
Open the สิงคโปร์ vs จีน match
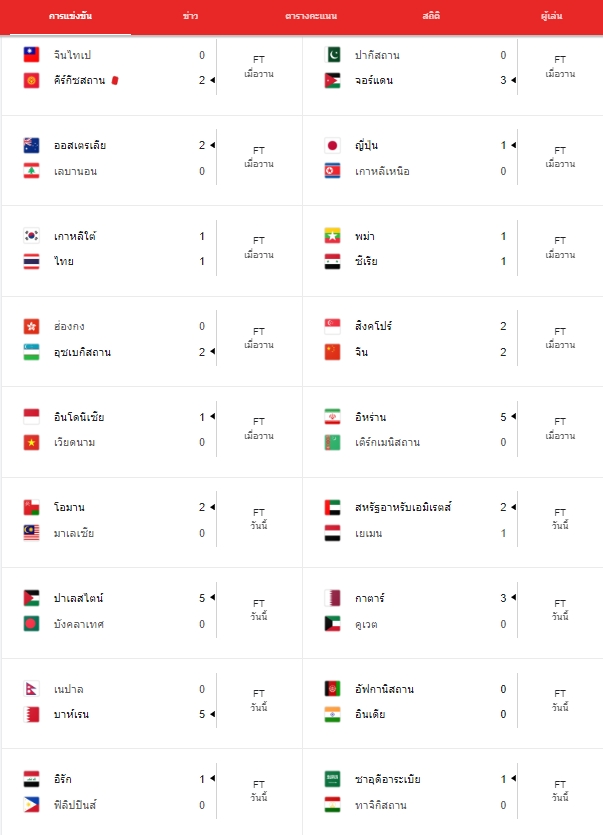453,339
